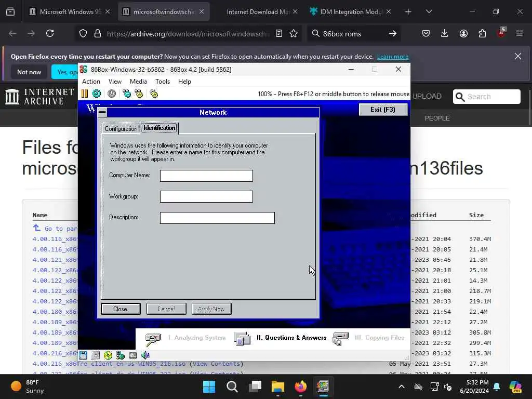Open Firefox downloads panel
Image resolution: width=532 pixels, height=399 pixels.
tap(445, 34)
